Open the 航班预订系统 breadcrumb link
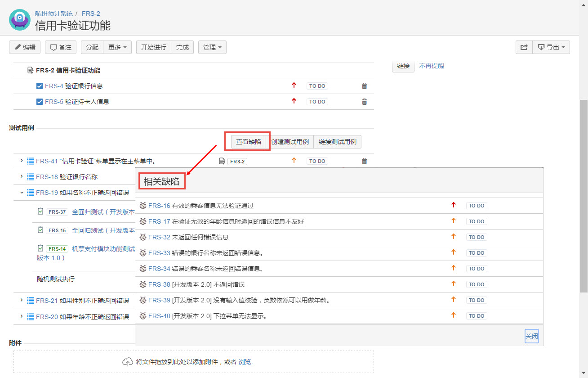588x378 pixels. (x=54, y=13)
